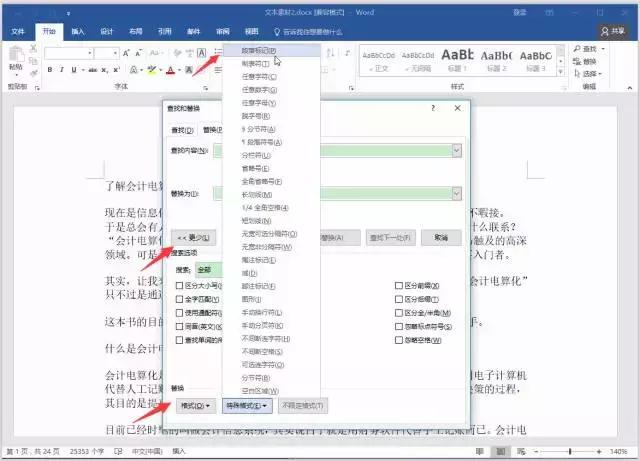Switch to 查找(D) tab in dialog
640x461 pixels.
[x=182, y=130]
